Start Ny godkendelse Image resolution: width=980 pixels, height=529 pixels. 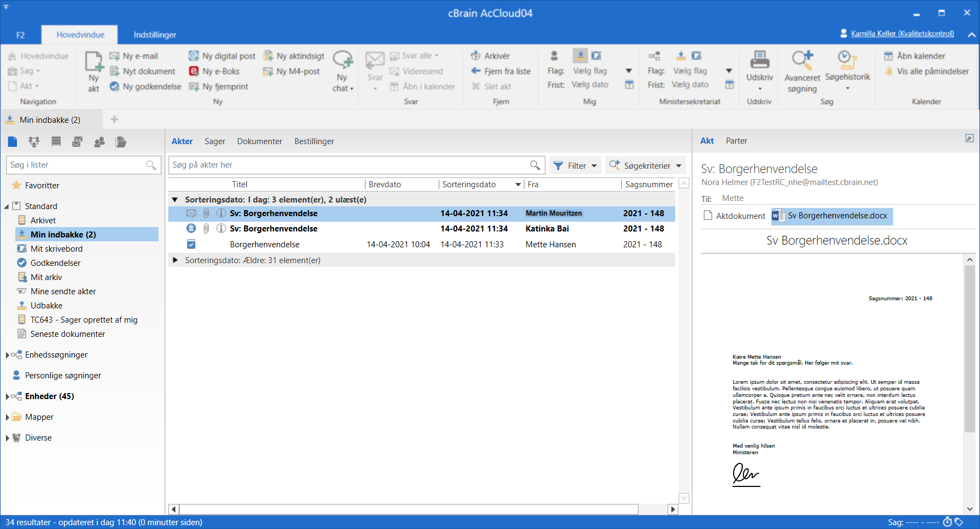click(x=145, y=86)
